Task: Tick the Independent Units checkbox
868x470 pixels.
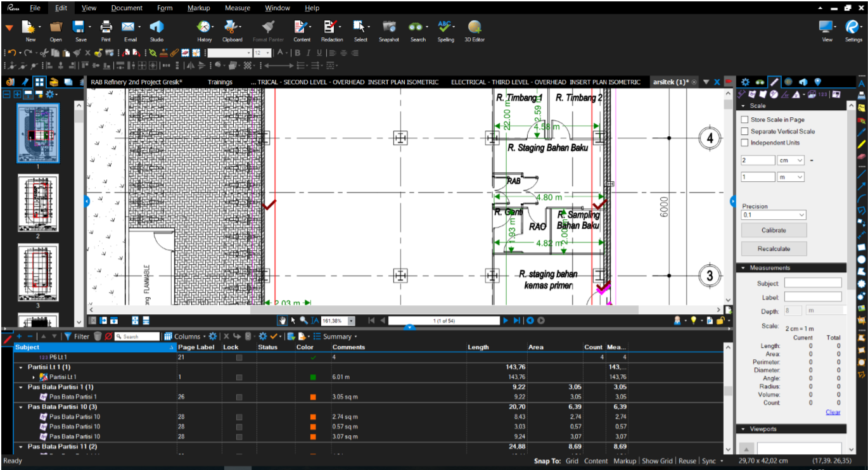Action: click(x=745, y=143)
